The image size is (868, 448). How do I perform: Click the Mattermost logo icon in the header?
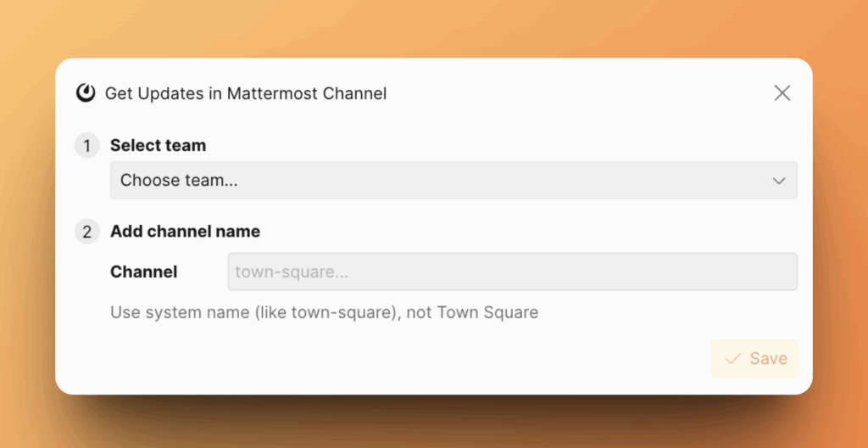[x=86, y=93]
